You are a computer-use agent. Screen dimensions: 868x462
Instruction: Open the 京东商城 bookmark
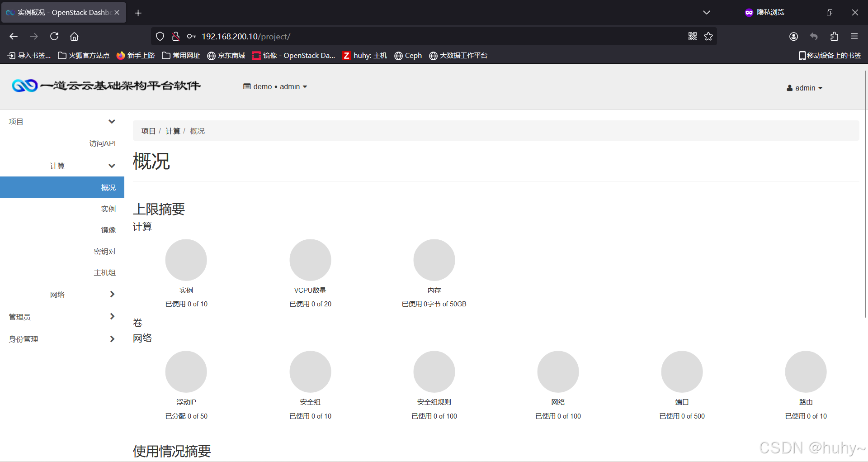point(226,55)
